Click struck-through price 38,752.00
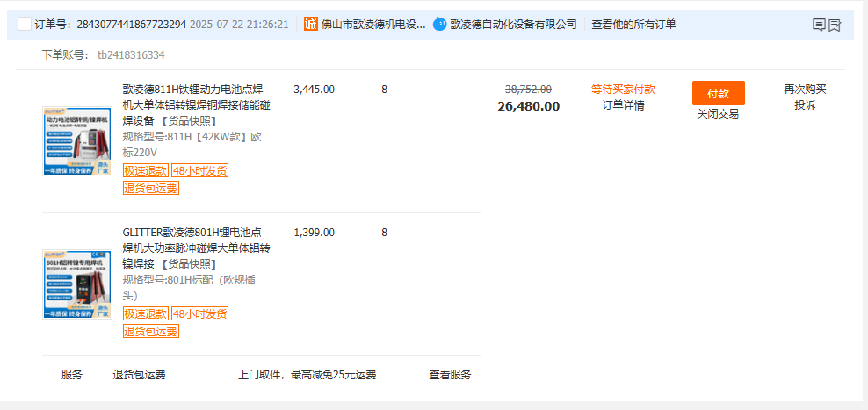Image resolution: width=868 pixels, height=410 pixels. point(528,89)
